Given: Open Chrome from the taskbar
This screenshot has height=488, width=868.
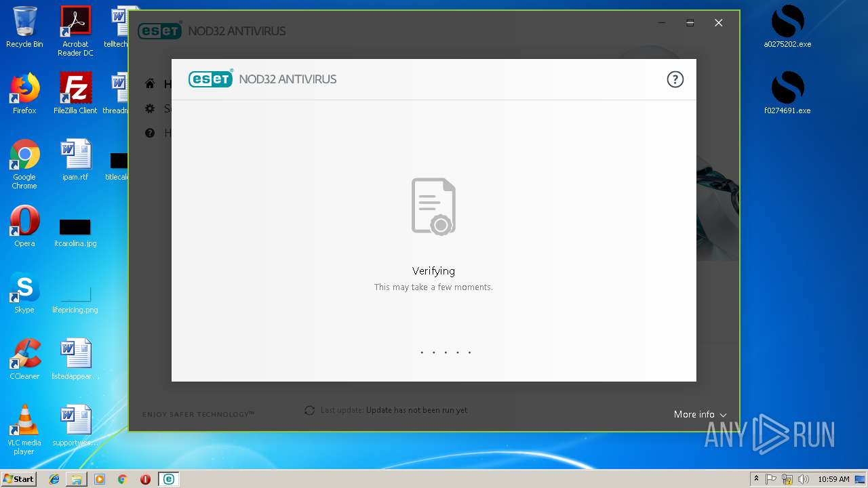Looking at the screenshot, I should coord(122,479).
